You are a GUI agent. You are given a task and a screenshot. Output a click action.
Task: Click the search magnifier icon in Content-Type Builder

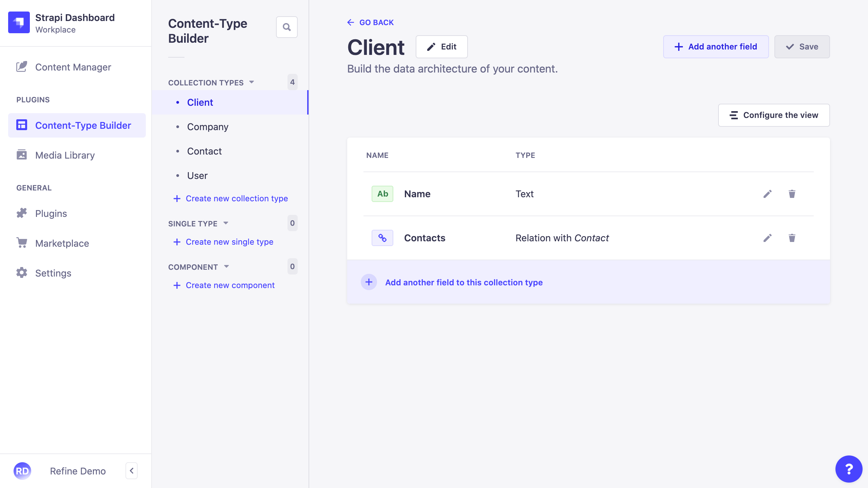point(287,27)
